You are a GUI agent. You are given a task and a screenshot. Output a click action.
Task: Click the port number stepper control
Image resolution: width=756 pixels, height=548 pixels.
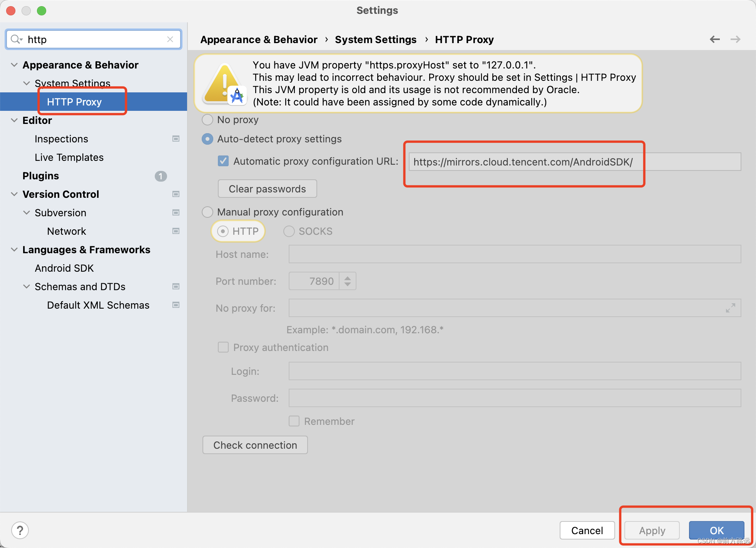pyautogui.click(x=348, y=281)
